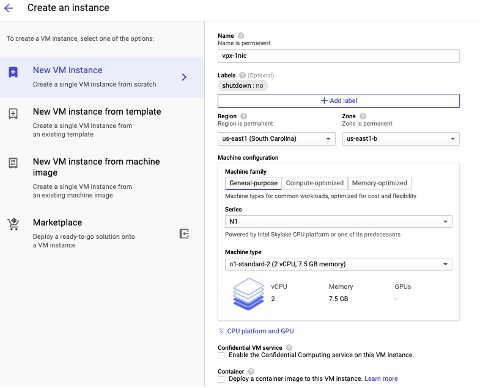Select New VM instance from template
This screenshot has height=388, width=480.
(x=102, y=122)
